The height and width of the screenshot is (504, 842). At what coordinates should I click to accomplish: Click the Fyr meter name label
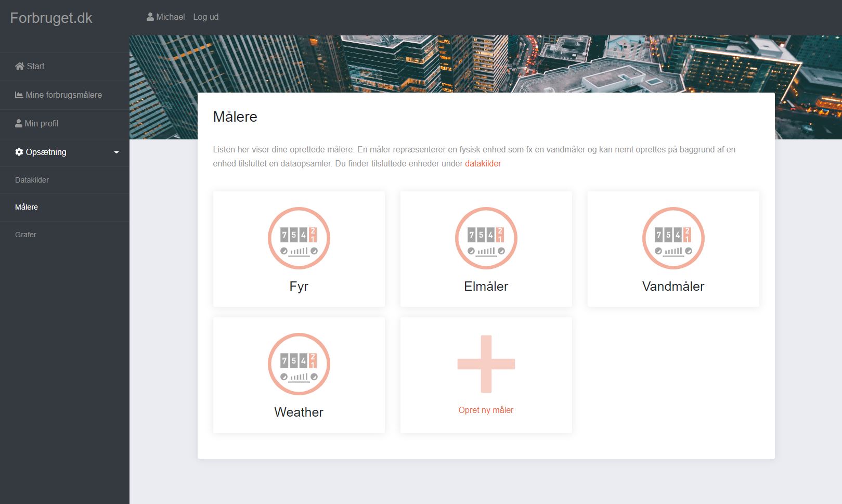coord(299,286)
